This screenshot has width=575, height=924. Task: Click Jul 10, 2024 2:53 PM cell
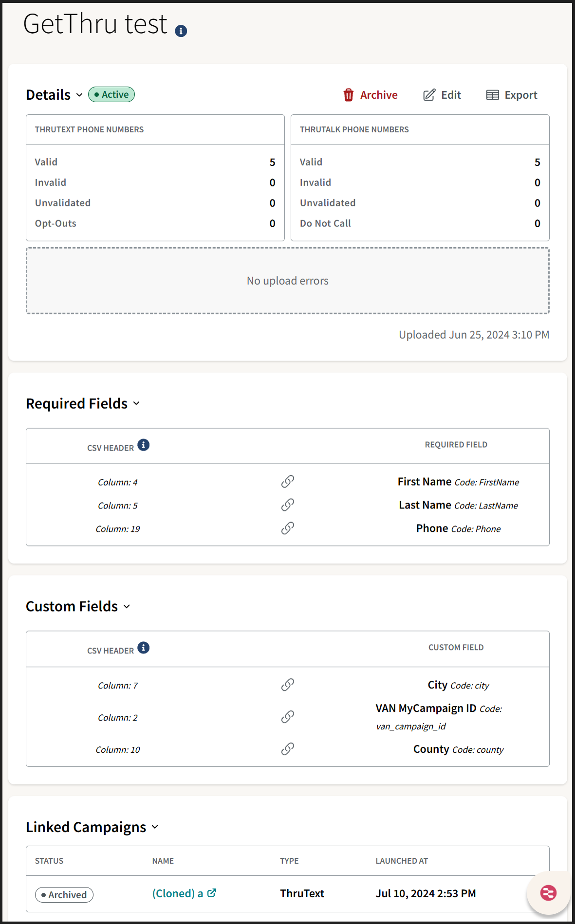click(426, 893)
